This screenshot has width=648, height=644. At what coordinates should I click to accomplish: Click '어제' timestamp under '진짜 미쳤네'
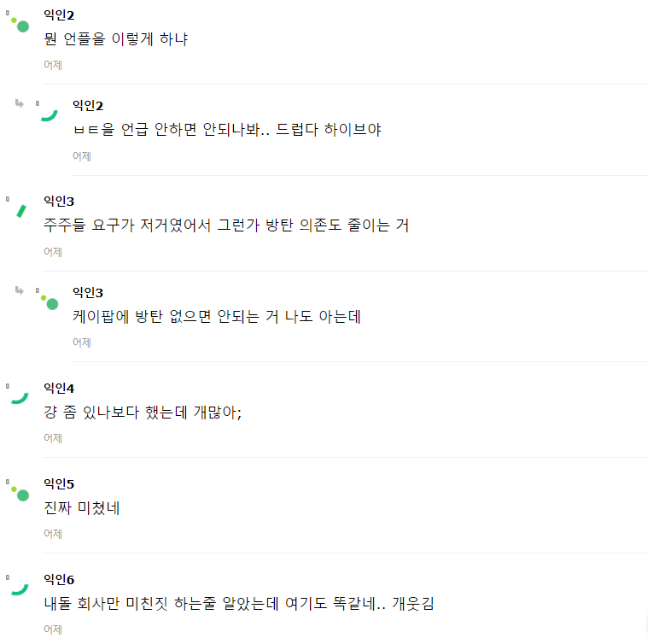pyautogui.click(x=53, y=534)
